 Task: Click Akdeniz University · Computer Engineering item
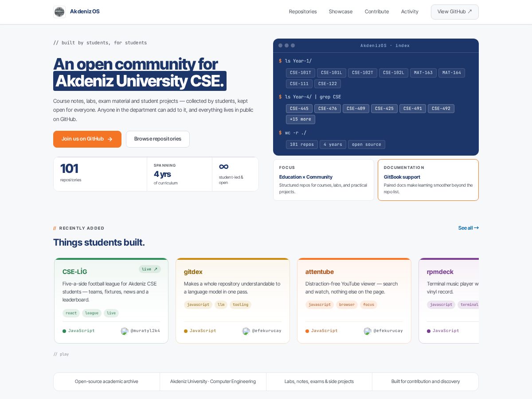pos(213,382)
